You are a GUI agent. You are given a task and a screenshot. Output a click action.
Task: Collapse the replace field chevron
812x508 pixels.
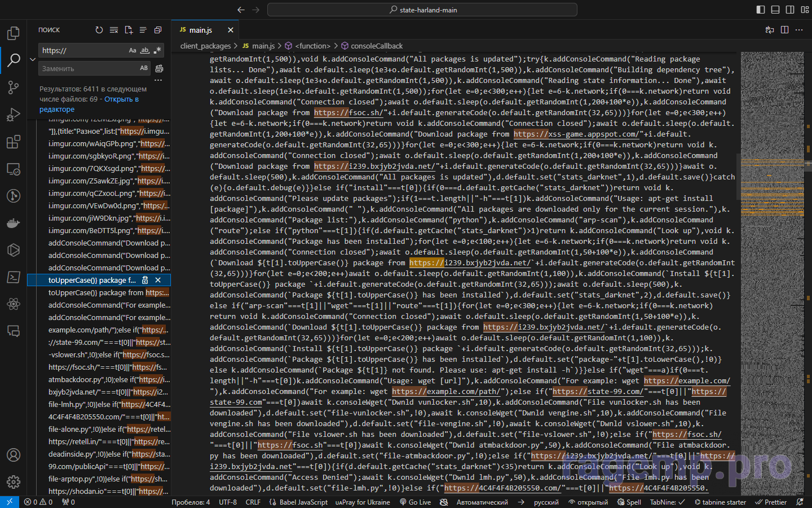pyautogui.click(x=33, y=59)
